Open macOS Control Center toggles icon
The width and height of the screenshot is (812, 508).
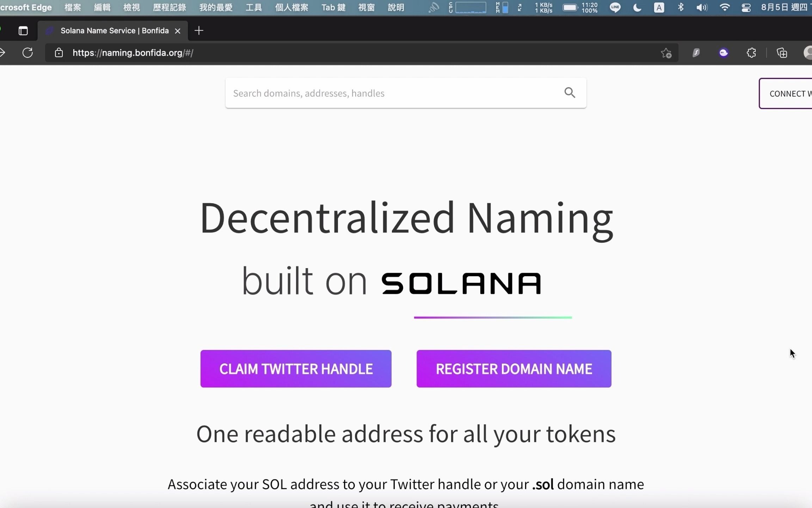click(746, 7)
